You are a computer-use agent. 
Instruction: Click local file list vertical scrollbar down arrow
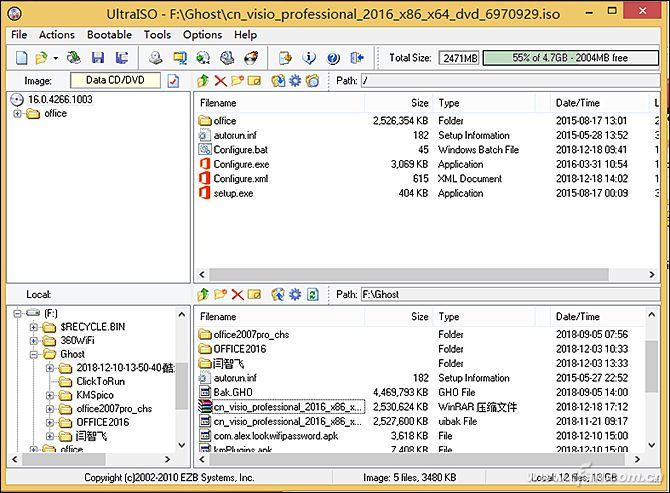[x=652, y=446]
